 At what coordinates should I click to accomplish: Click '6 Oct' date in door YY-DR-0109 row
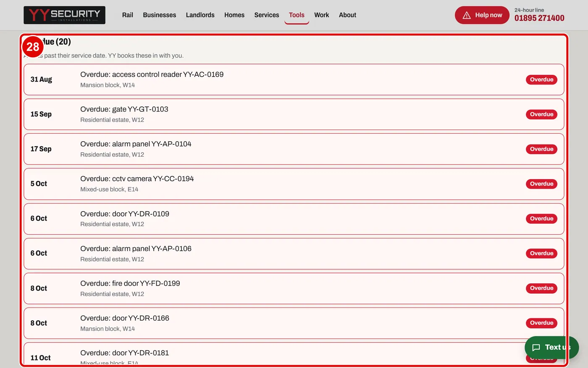39,219
